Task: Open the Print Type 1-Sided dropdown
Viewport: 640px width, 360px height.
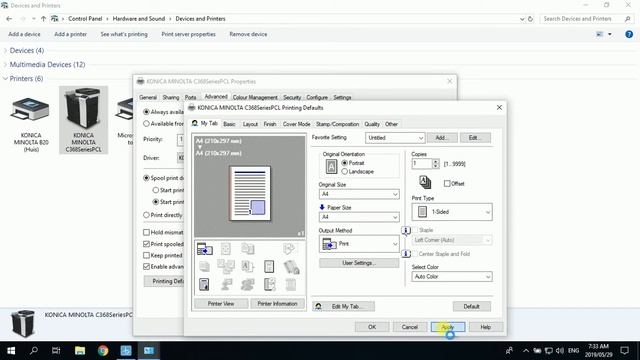Action: pos(452,212)
